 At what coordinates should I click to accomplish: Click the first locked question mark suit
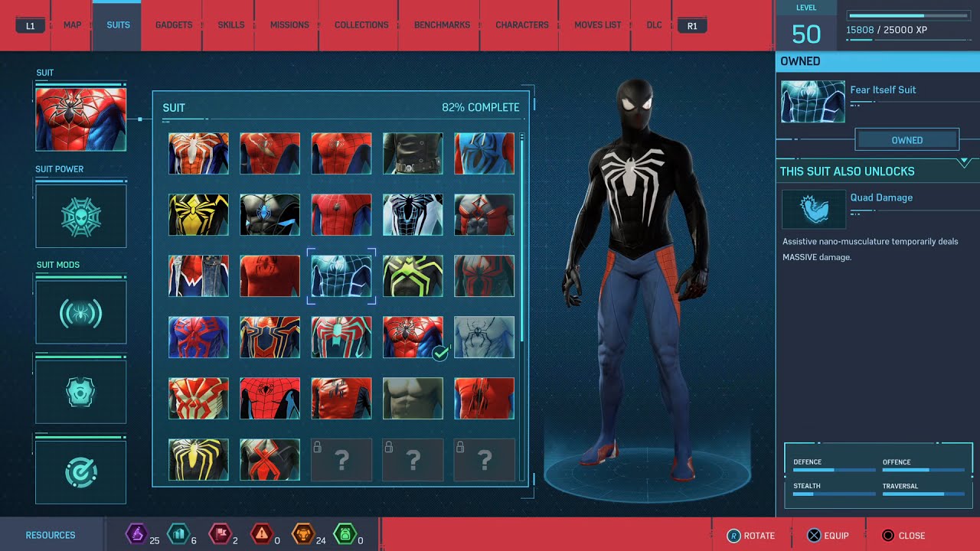tap(341, 459)
